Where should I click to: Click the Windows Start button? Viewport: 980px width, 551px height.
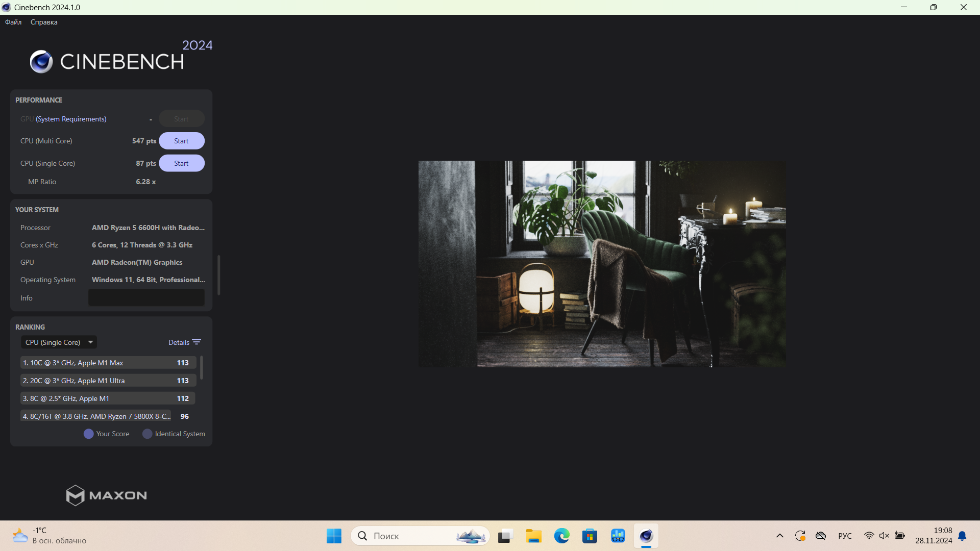click(x=334, y=536)
